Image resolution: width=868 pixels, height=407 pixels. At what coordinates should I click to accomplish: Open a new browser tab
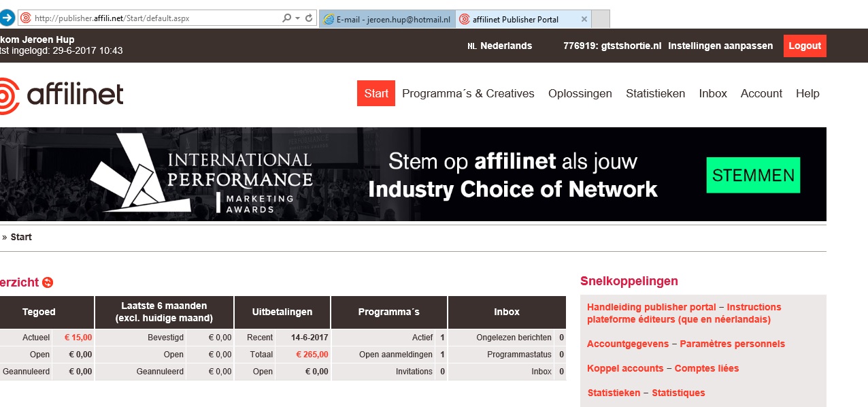pyautogui.click(x=600, y=19)
